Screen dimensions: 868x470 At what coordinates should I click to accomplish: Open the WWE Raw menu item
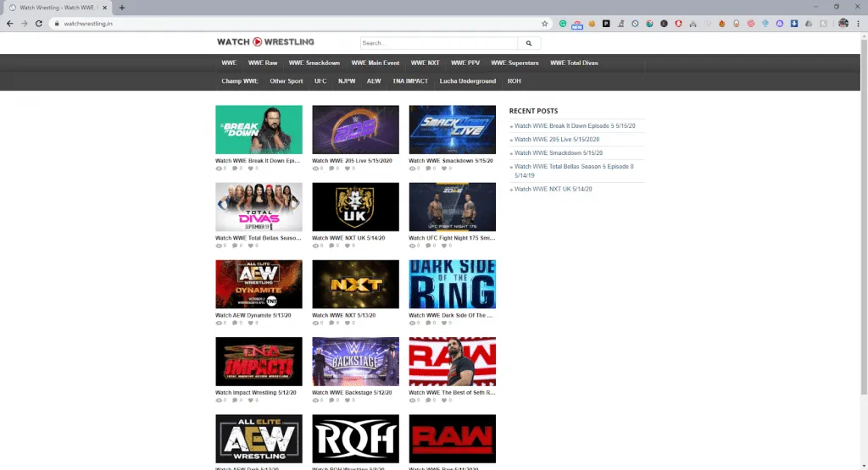pyautogui.click(x=263, y=63)
